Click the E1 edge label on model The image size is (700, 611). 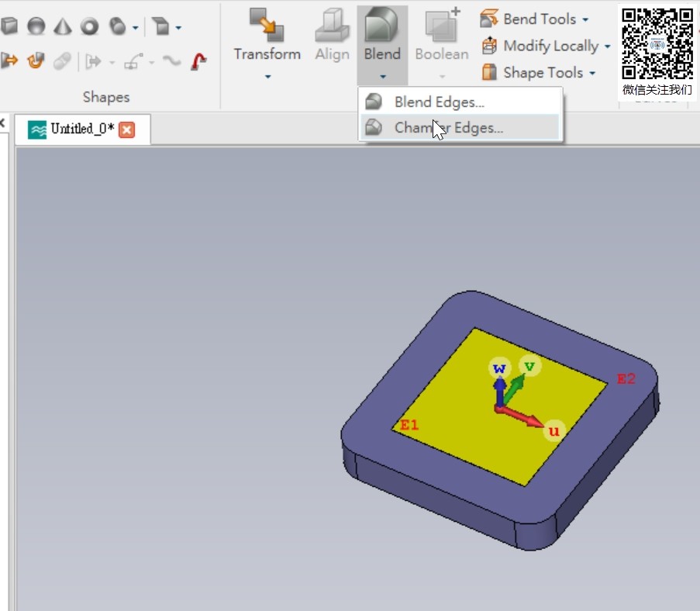coord(409,424)
